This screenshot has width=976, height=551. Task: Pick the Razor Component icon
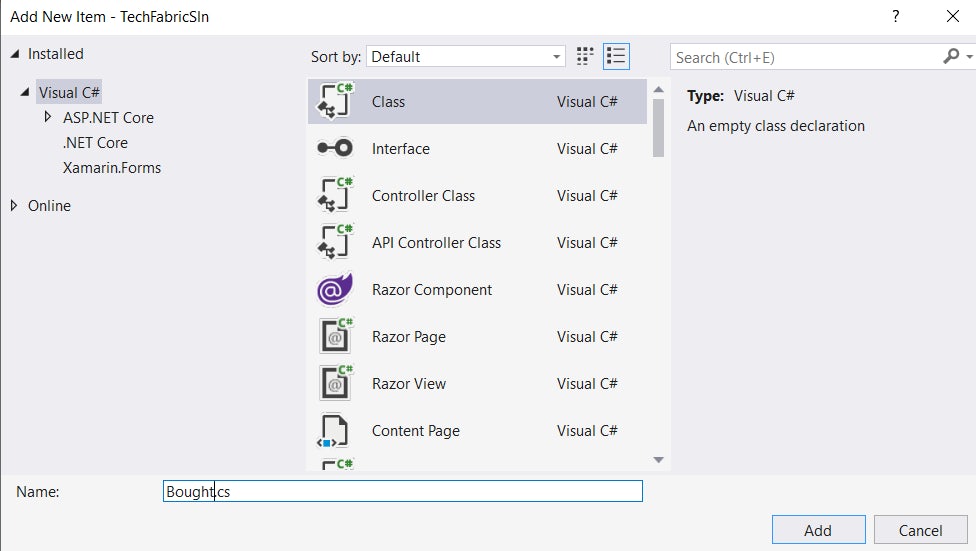tap(335, 290)
